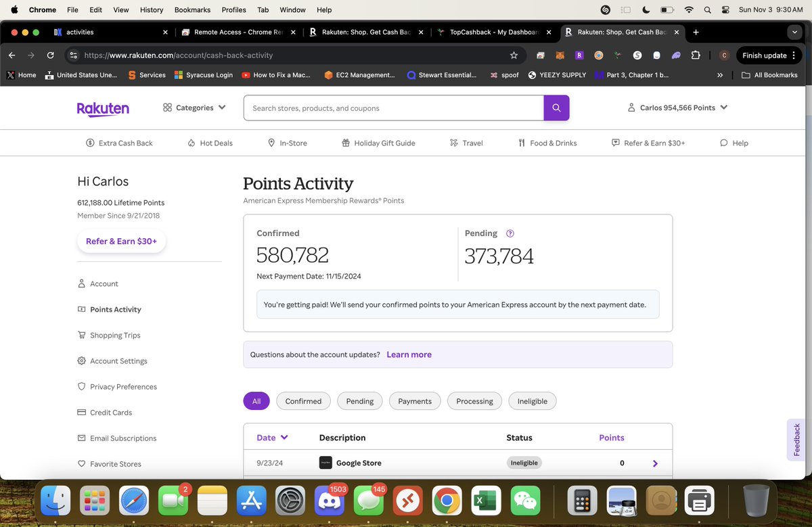The width and height of the screenshot is (812, 527).
Task: Launch Excel from the dock
Action: (486, 501)
